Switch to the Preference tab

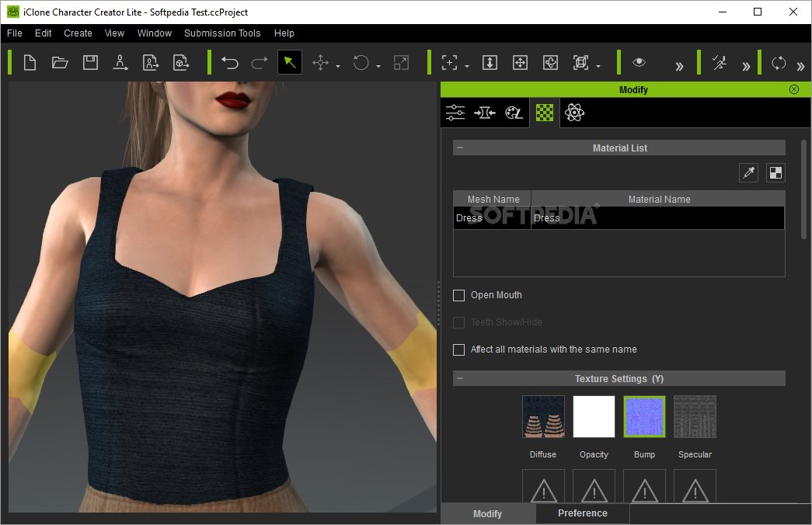583,513
